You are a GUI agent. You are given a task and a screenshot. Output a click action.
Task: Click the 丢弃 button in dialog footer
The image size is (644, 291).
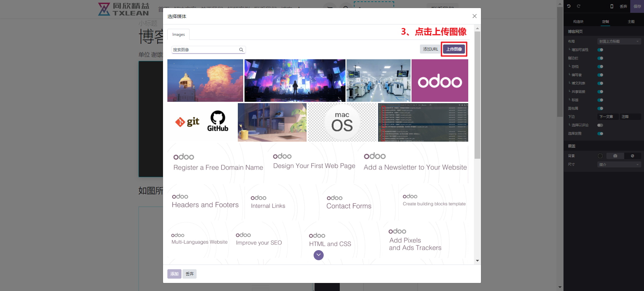point(190,274)
